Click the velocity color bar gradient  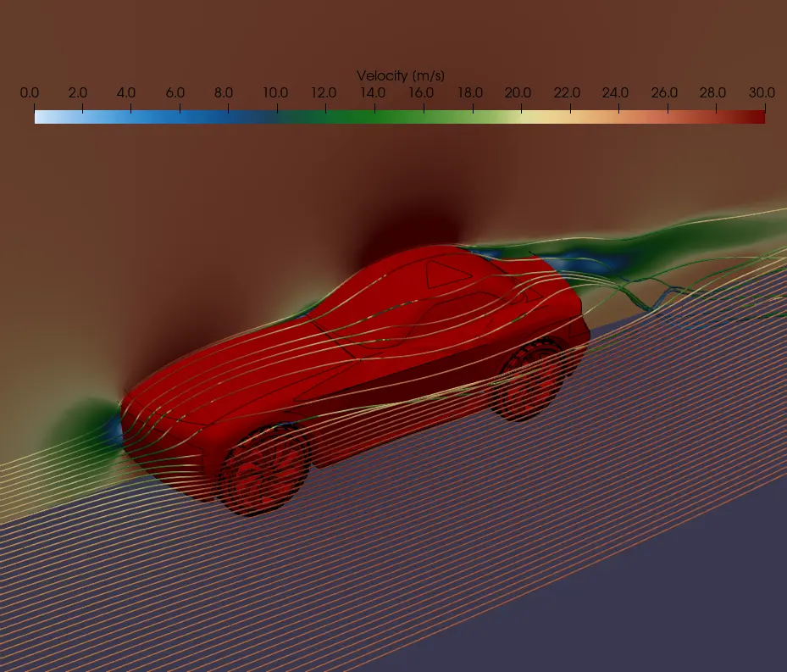tap(400, 117)
